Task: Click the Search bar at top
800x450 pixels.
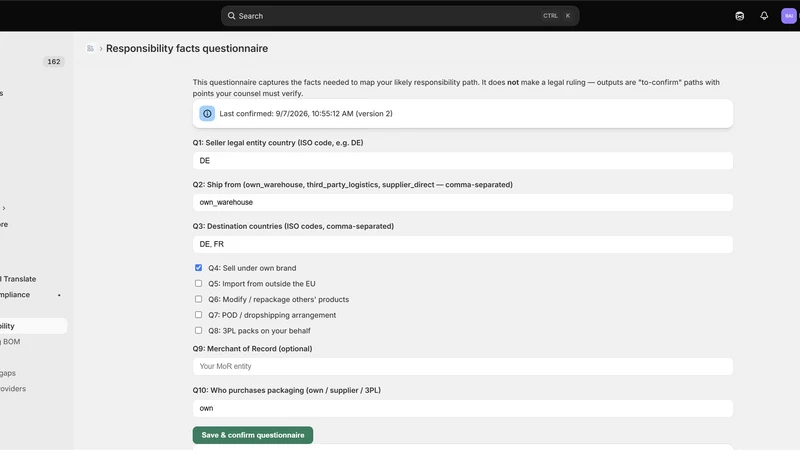Action: pos(400,16)
